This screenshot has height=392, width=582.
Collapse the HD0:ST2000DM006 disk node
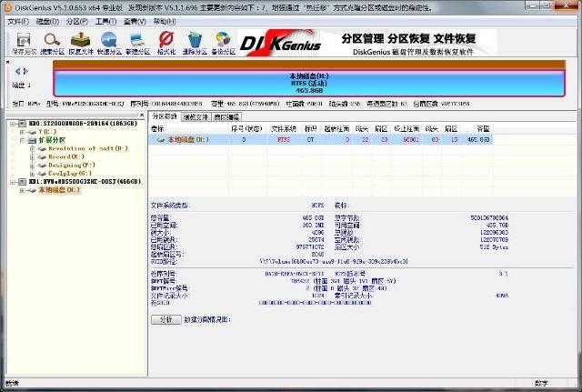[x=14, y=124]
